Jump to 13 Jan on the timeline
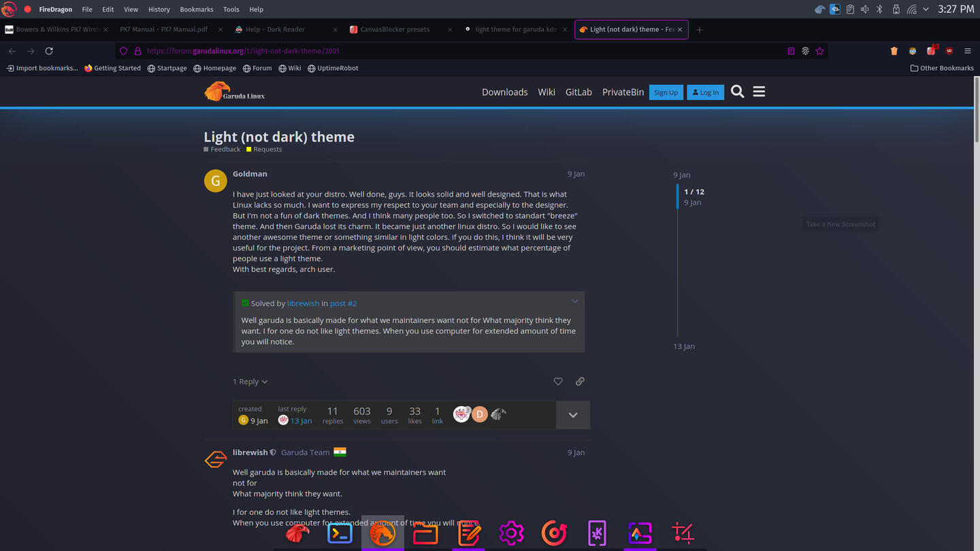980x551 pixels. tap(684, 346)
